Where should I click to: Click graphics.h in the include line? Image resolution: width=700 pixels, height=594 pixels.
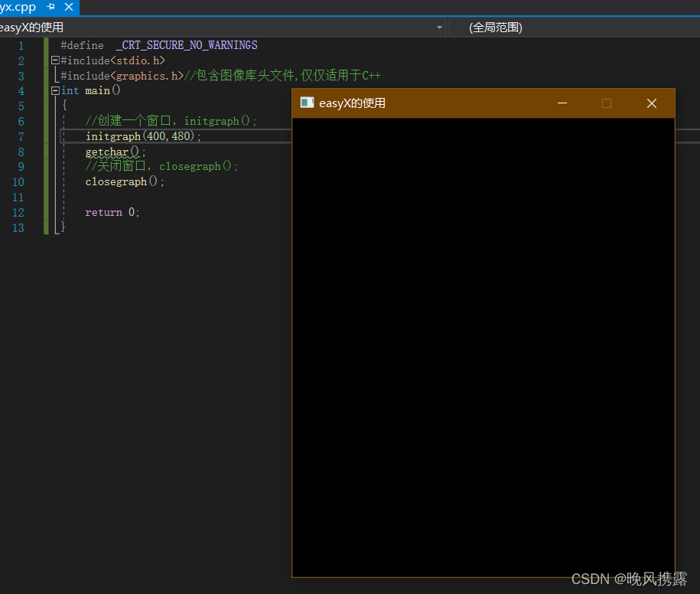click(x=147, y=76)
